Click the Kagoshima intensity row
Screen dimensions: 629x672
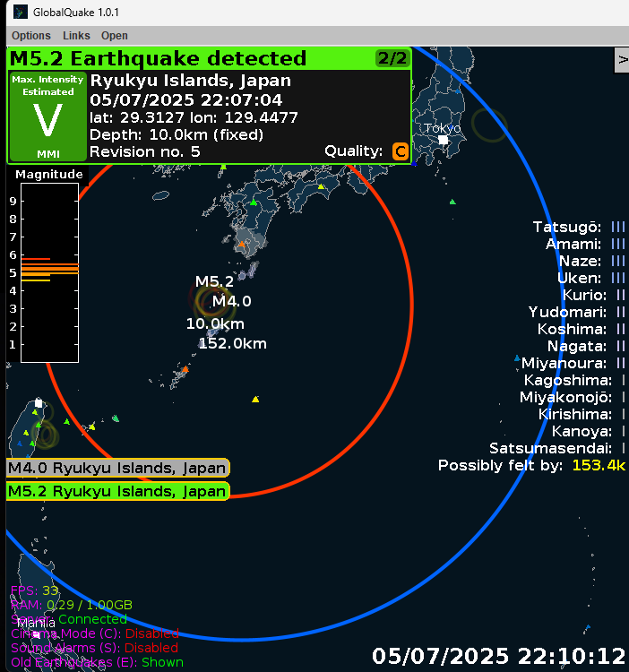tap(574, 380)
